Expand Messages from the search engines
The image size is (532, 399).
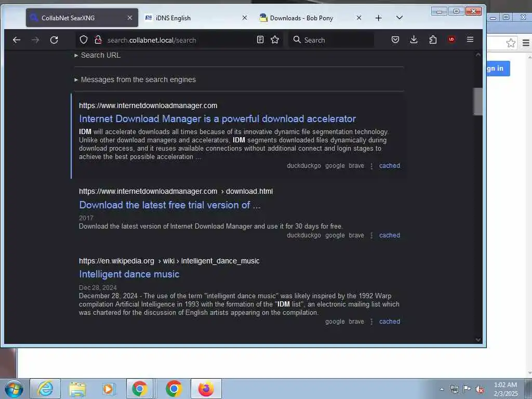[135, 79]
